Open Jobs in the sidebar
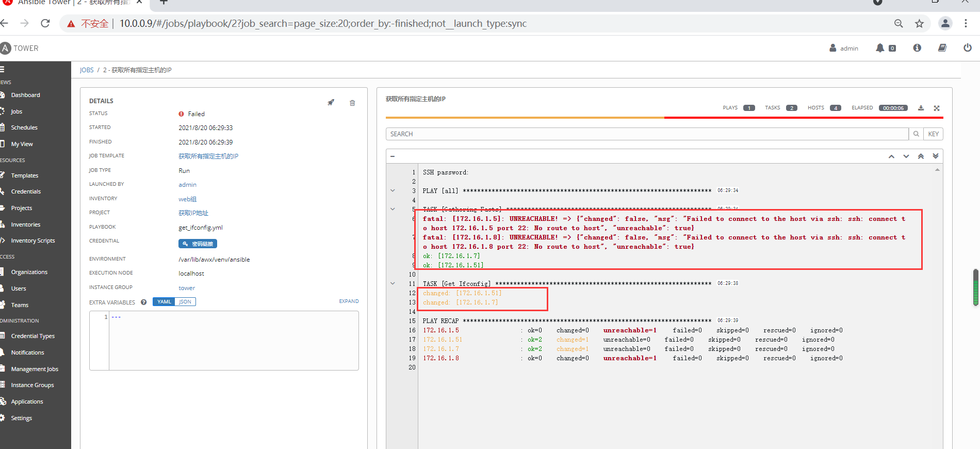980x449 pixels. point(17,111)
